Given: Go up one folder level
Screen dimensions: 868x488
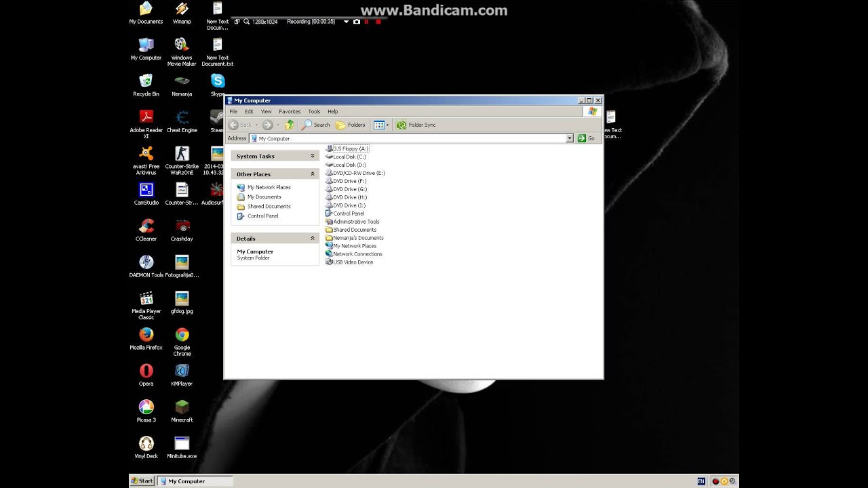Looking at the screenshot, I should (x=290, y=125).
